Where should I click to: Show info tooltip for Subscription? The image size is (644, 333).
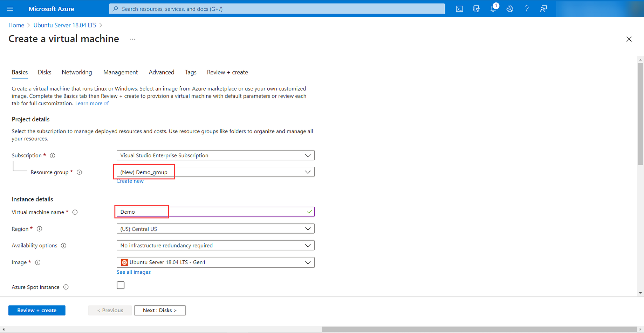(53, 155)
